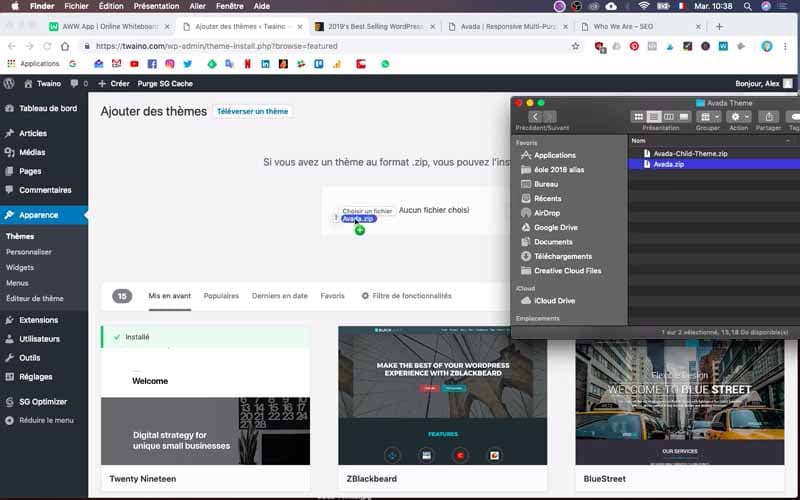This screenshot has width=800, height=500.
Task: Open Utilisateurs in WordPress sidebar
Action: 44,339
